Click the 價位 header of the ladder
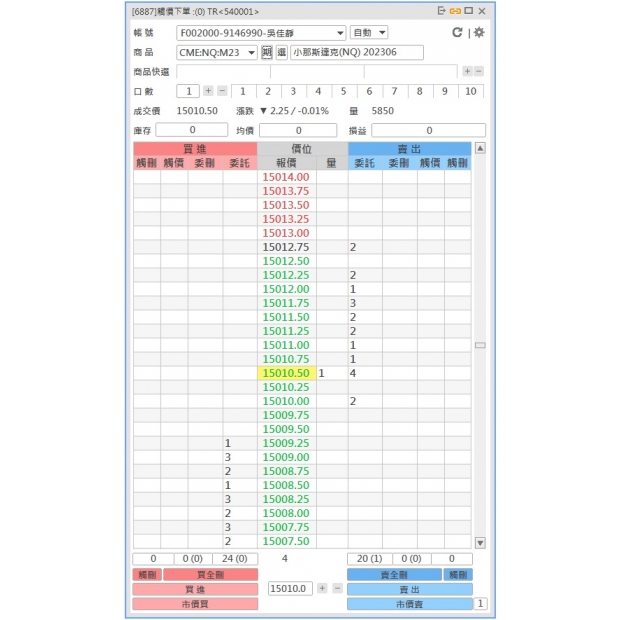 pyautogui.click(x=302, y=149)
